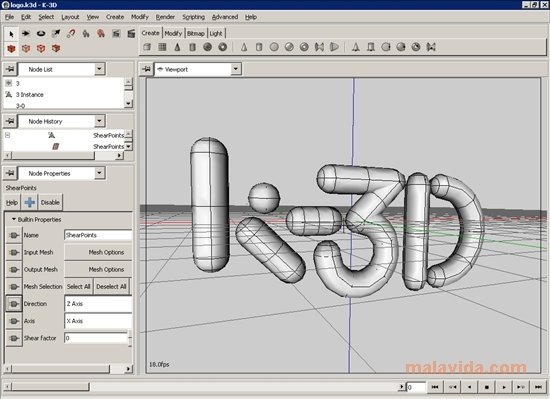Screen dimensions: 550x399
Task: Open connection menu for Shear factor
Action: click(14, 338)
